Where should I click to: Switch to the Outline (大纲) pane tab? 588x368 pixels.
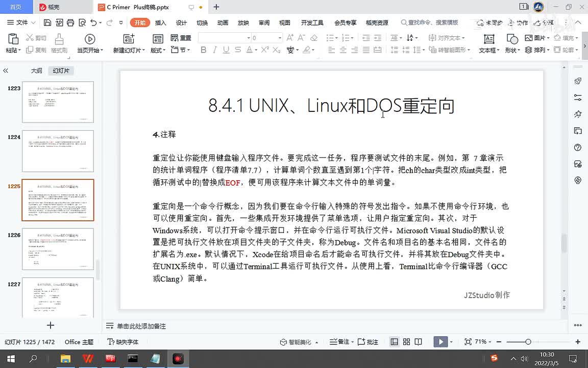[x=36, y=71]
